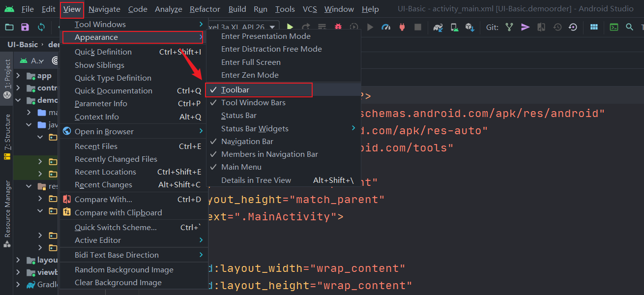Click the Git show history clock icon

tap(557, 27)
